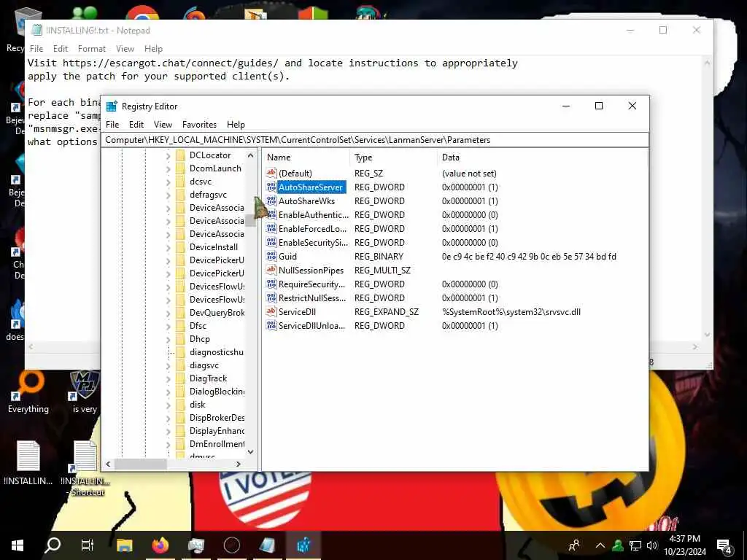The image size is (747, 560).
Task: Click tree pane vertical scroll up arrow
Action: 251,155
